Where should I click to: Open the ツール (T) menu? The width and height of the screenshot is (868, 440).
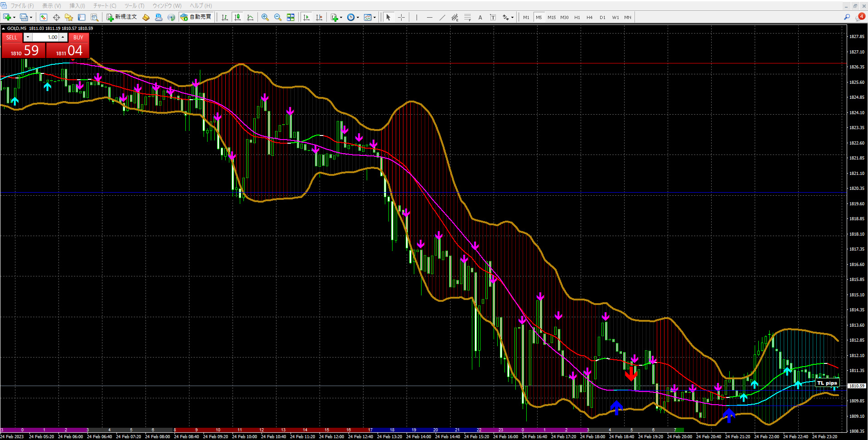[135, 6]
